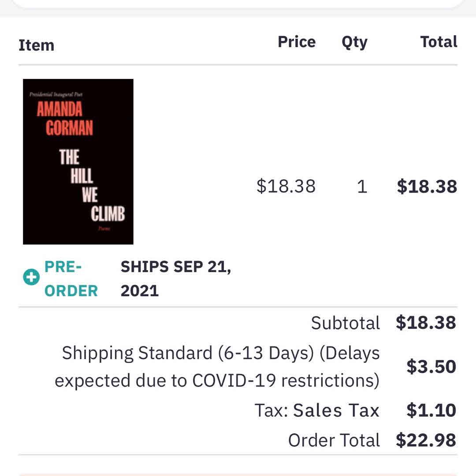Click the $3.50 shipping cost
Image resolution: width=476 pixels, height=476 pixels.
tap(431, 367)
